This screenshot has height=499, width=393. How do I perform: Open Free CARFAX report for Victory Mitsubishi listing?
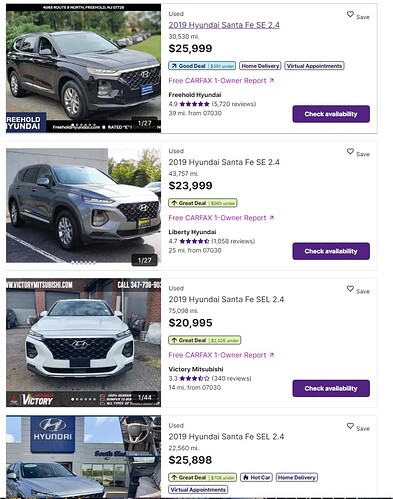(221, 355)
